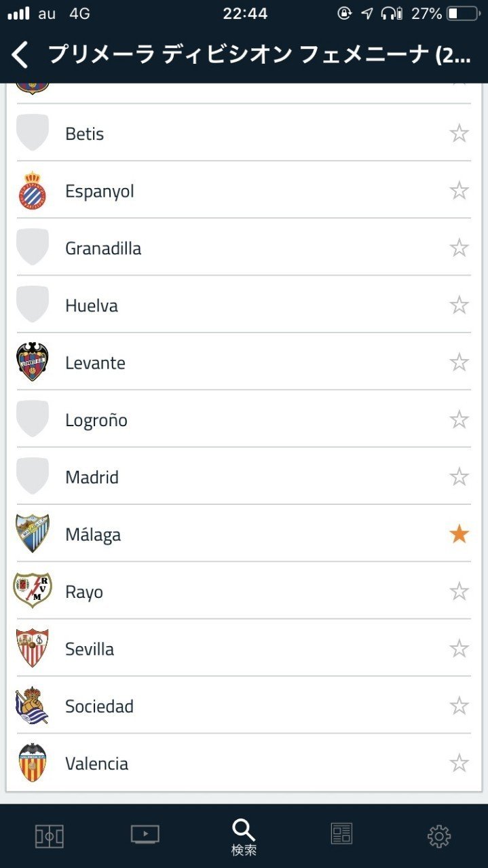Star the Granadilla team

click(x=459, y=248)
